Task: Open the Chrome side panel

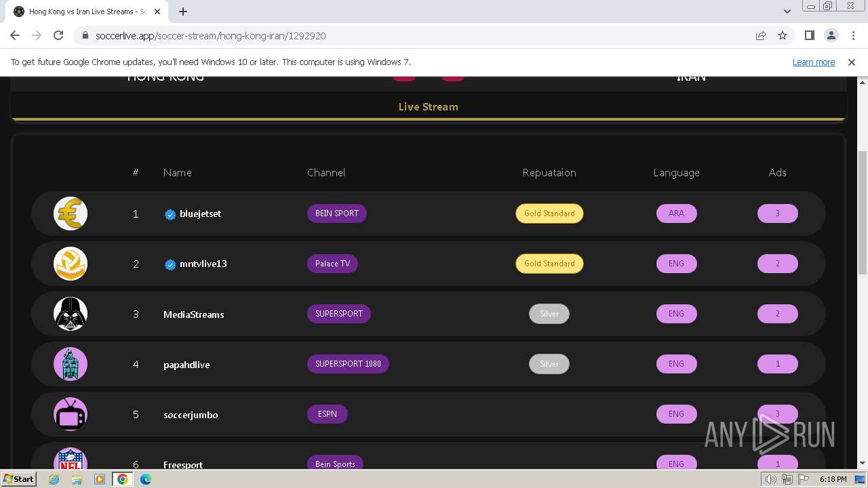Action: pyautogui.click(x=809, y=35)
